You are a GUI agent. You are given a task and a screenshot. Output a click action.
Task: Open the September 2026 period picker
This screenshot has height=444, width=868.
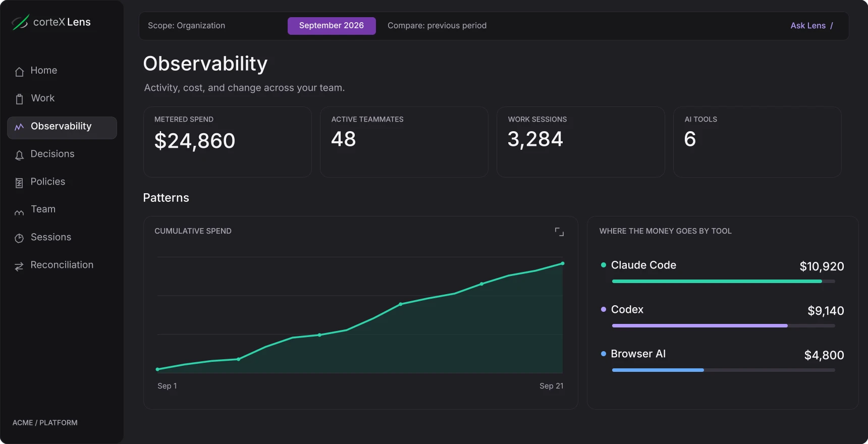(x=332, y=26)
